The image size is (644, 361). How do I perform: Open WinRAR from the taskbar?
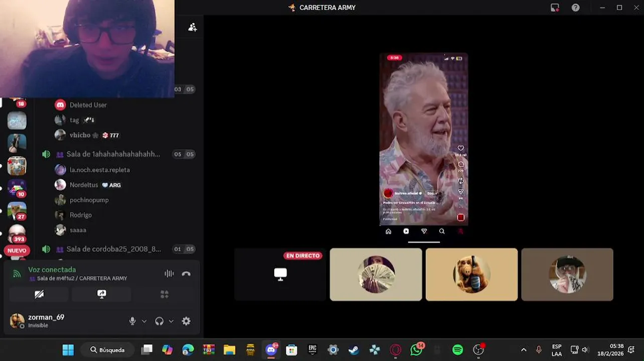click(209, 350)
